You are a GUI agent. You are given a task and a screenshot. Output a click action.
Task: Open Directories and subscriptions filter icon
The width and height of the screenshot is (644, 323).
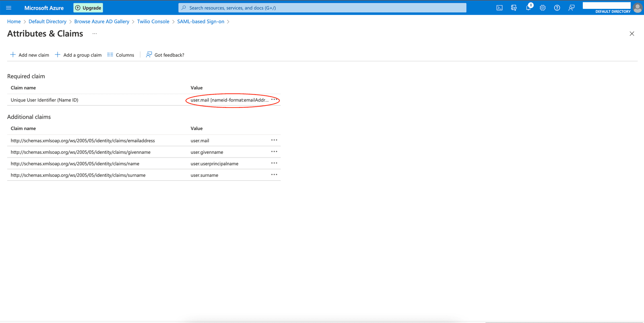[x=514, y=8]
